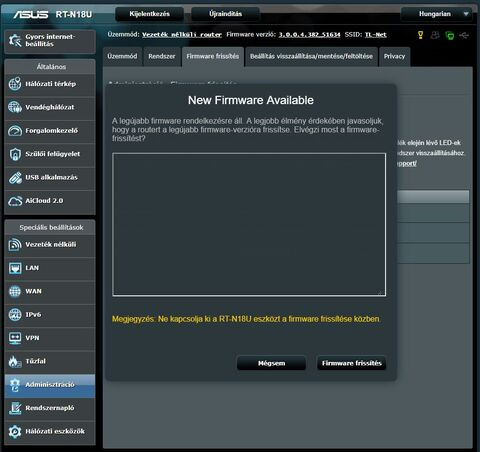Viewport: 480px width, 452px height.
Task: Open Szülői felügyelet menu item
Action: (50, 154)
